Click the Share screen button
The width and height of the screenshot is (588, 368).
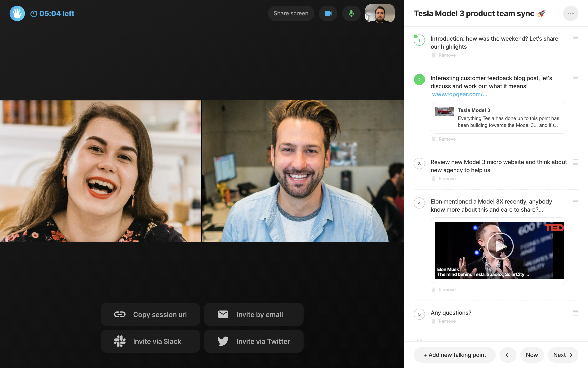[x=291, y=13]
